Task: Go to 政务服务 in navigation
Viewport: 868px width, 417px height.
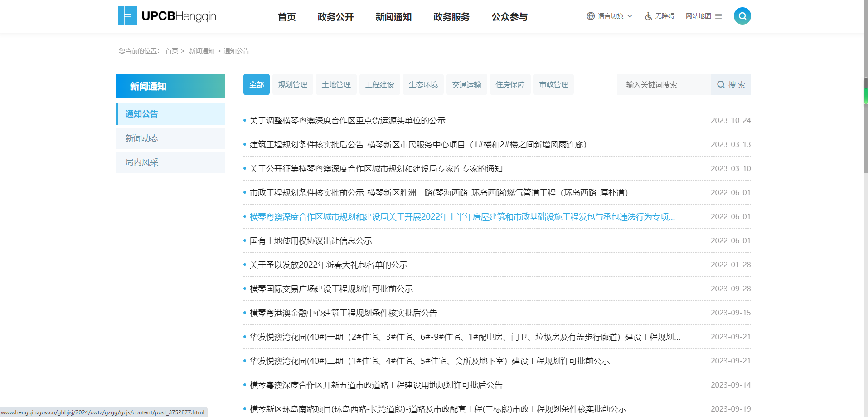Action: [451, 17]
